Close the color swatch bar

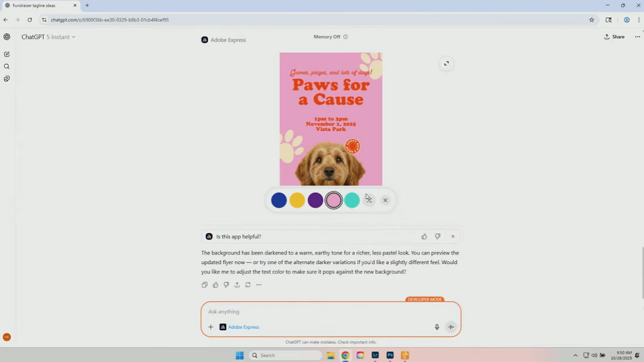[x=385, y=200]
